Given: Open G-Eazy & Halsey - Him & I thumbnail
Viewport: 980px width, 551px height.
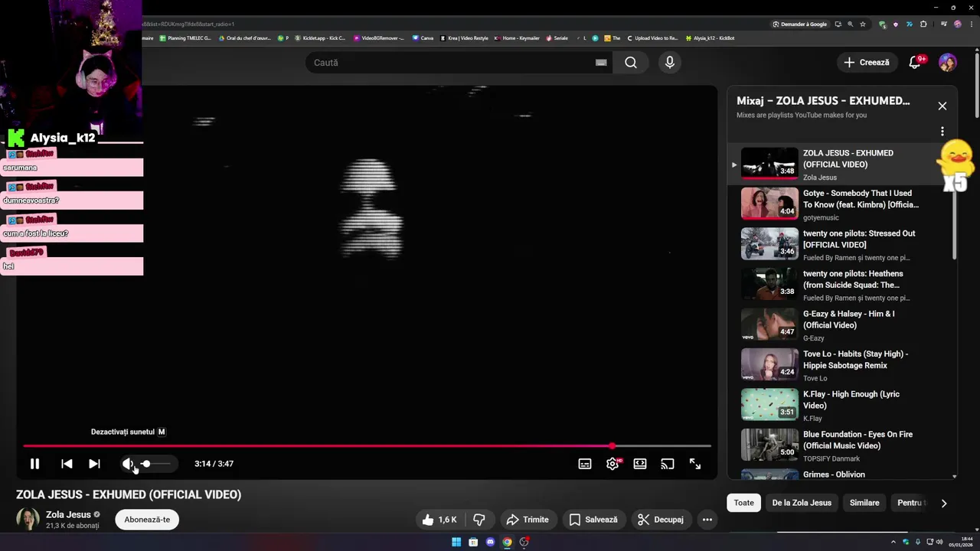Looking at the screenshot, I should pyautogui.click(x=769, y=324).
